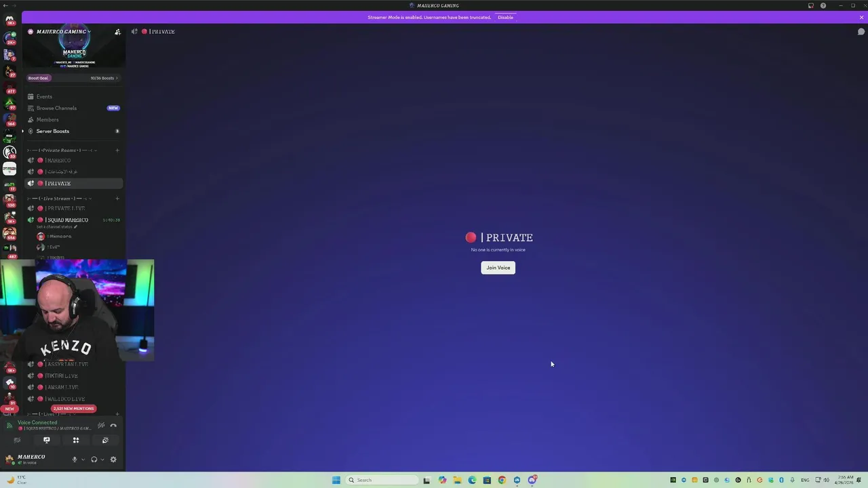Open the invite people icon beside the server name
The image size is (868, 488).
tap(117, 32)
